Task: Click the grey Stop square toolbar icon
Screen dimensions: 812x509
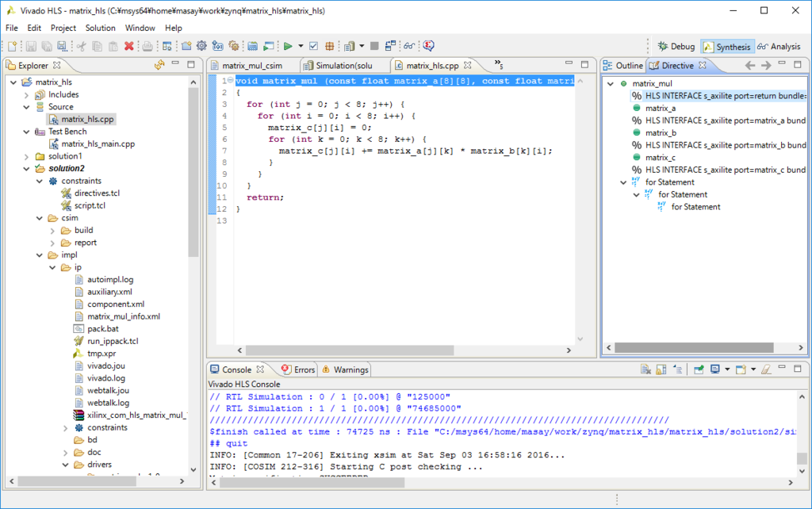Action: [x=374, y=46]
